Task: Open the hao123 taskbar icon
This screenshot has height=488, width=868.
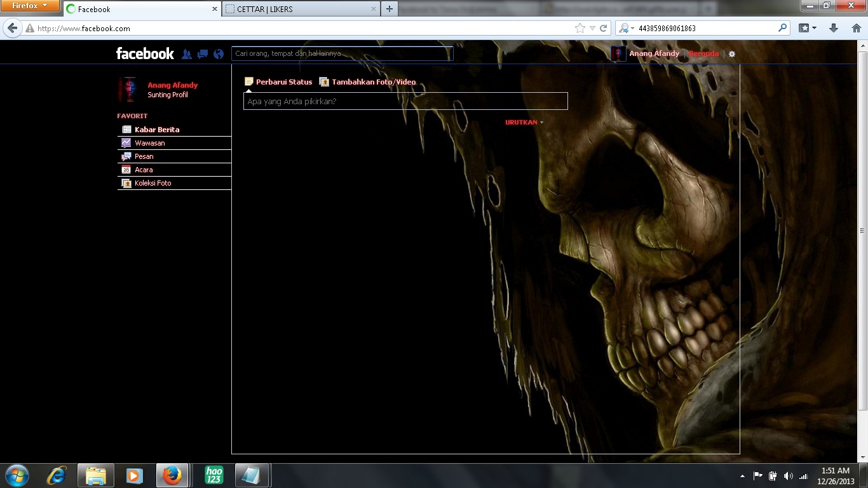Action: [x=214, y=475]
